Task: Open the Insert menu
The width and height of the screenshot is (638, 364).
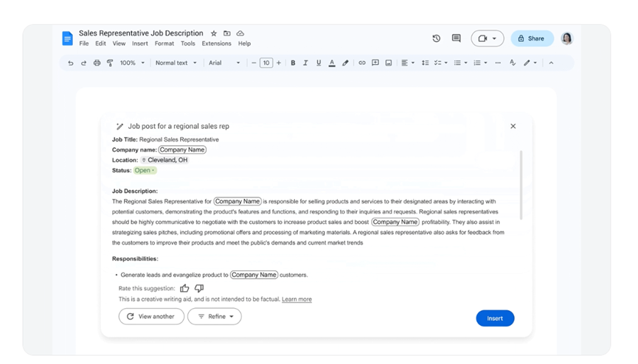Action: (139, 43)
